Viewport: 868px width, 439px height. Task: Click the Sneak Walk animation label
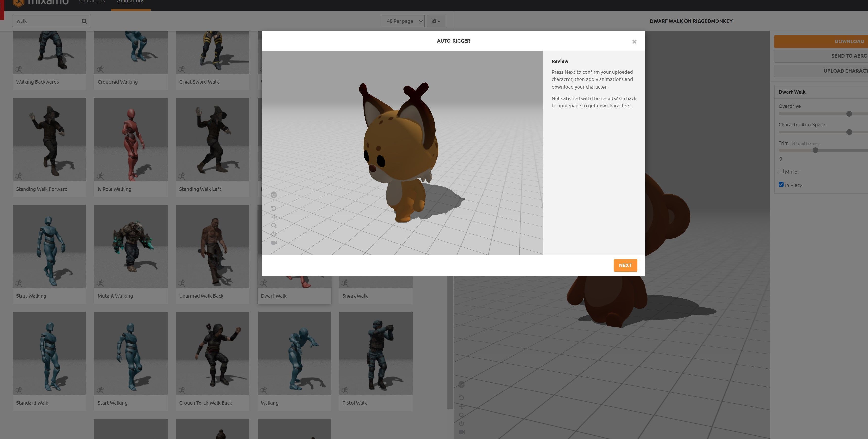(355, 296)
